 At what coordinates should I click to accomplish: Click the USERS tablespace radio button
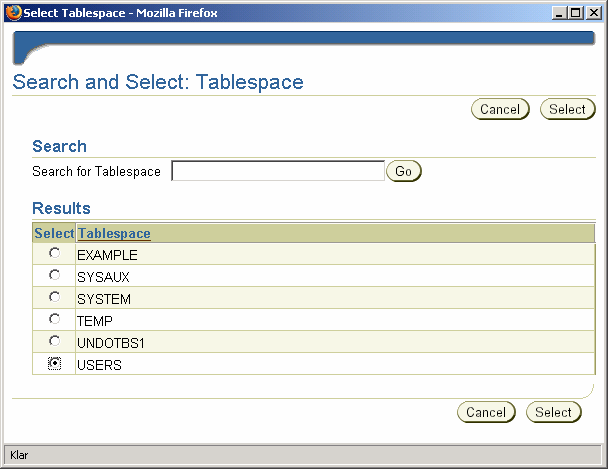tap(54, 363)
